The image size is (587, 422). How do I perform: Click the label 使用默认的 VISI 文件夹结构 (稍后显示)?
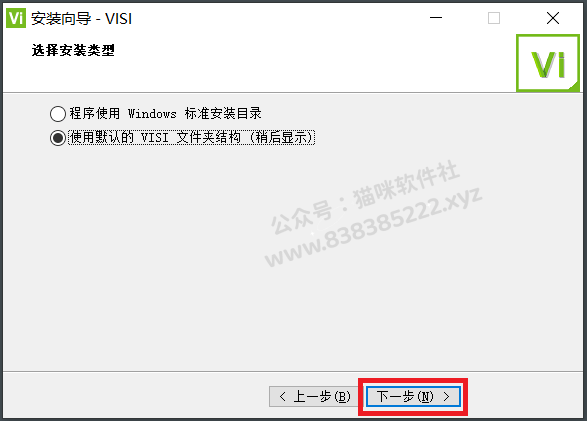[x=191, y=137]
